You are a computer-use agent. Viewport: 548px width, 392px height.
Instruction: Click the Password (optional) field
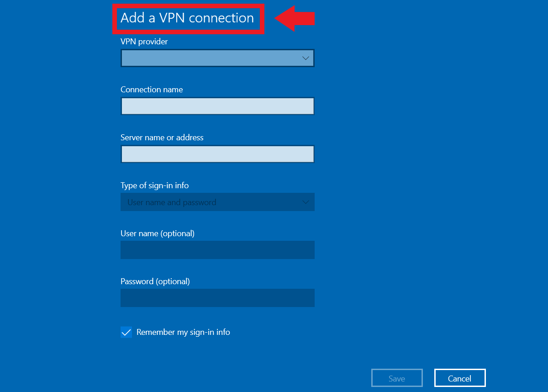pyautogui.click(x=217, y=298)
